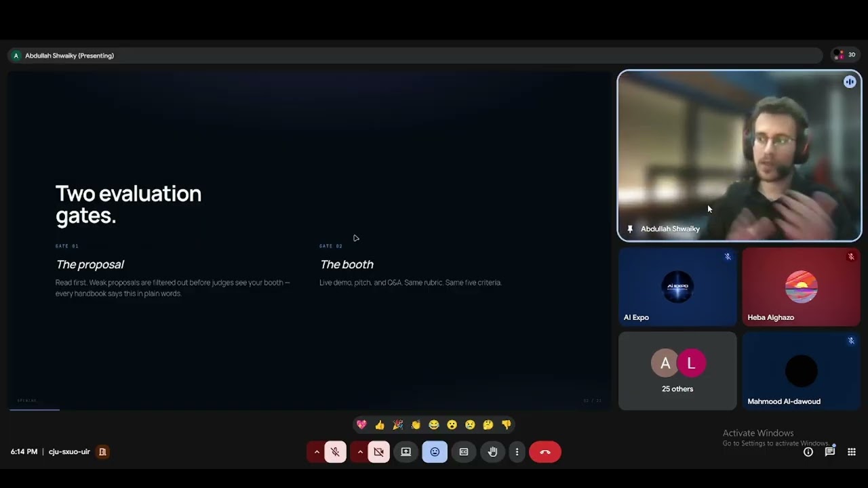Click the meeting code cju-sxuo-uir
Viewport: 868px width, 488px height.
coord(69,452)
